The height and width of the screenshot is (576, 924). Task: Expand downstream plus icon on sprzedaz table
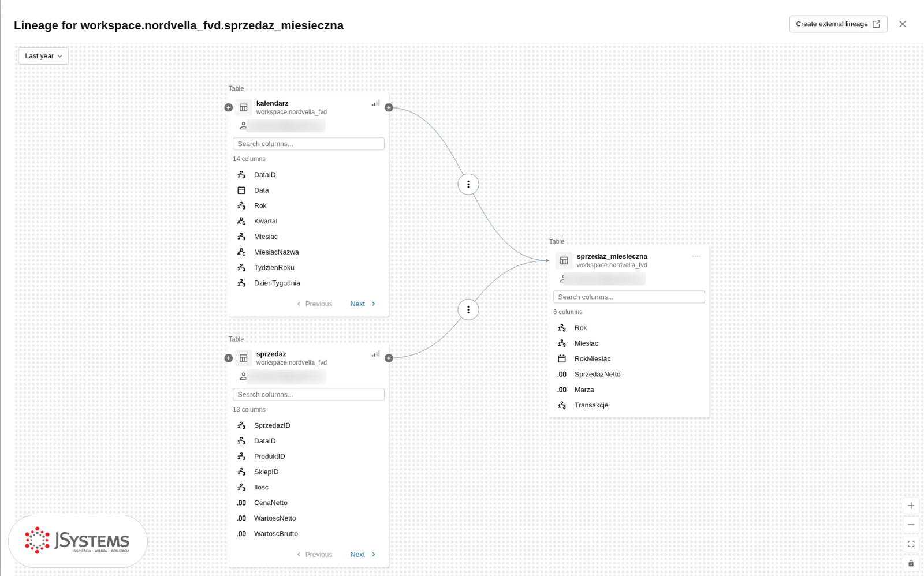(x=389, y=358)
